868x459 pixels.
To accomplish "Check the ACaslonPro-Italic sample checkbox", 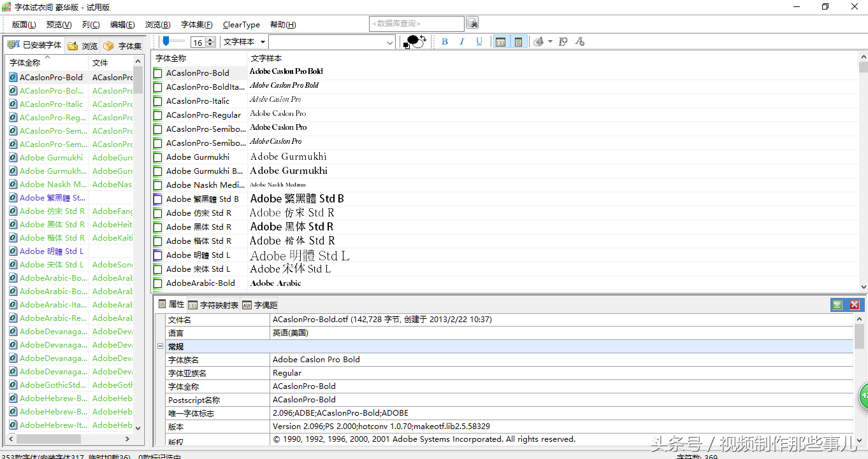I will point(158,101).
